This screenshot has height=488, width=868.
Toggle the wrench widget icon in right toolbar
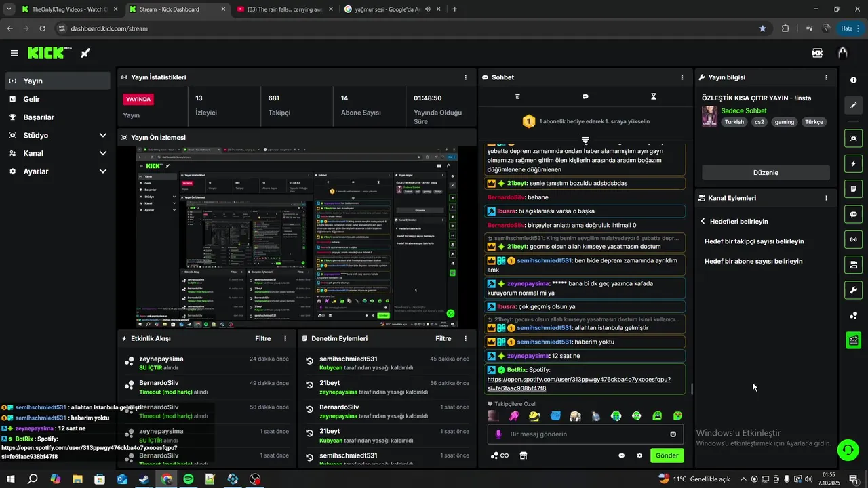[x=853, y=290]
